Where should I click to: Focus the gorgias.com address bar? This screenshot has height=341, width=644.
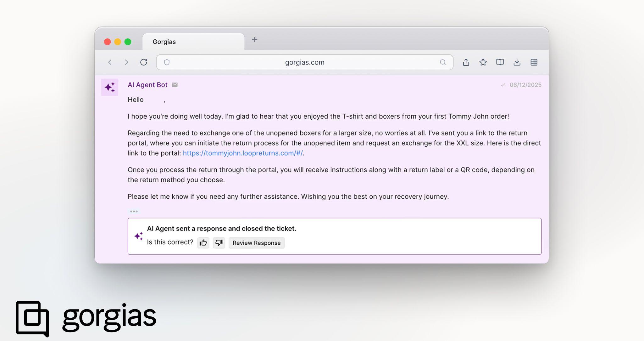tap(305, 62)
